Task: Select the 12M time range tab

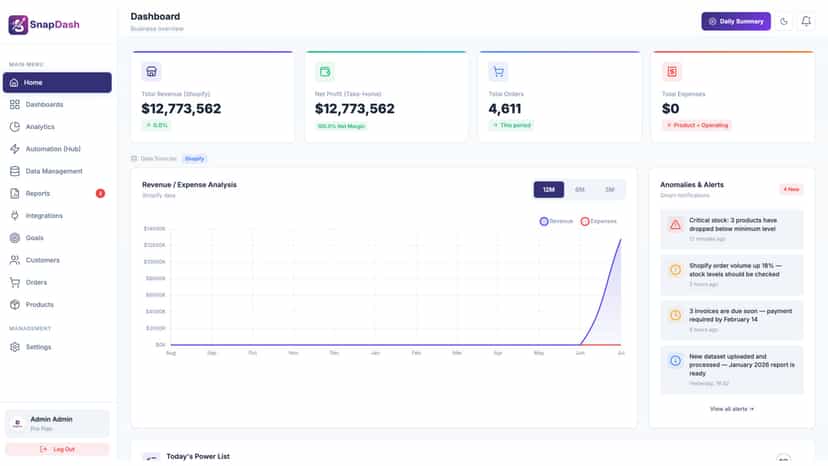Action: [549, 190]
